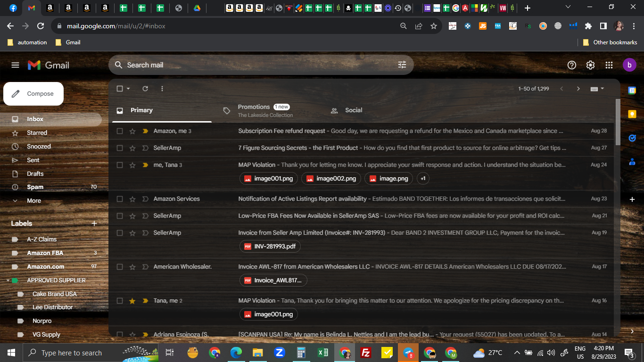The width and height of the screenshot is (644, 362).
Task: Open Microsoft Edge from the taskbar
Action: coord(236,353)
